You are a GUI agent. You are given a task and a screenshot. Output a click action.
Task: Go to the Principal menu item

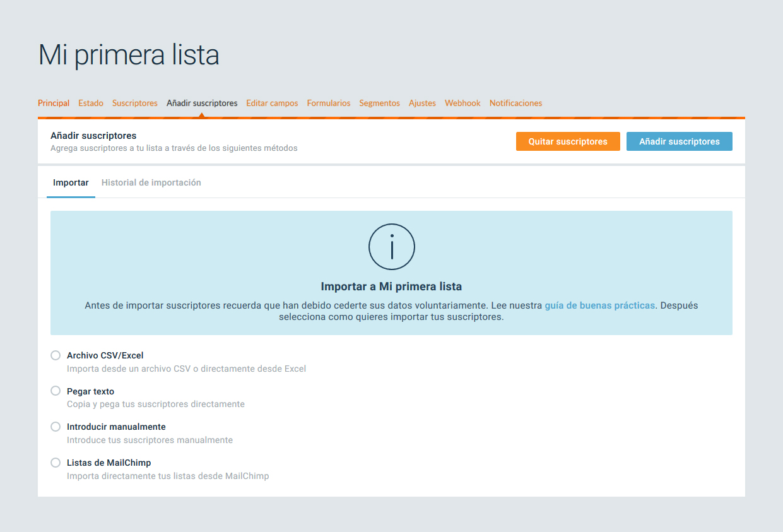point(54,103)
